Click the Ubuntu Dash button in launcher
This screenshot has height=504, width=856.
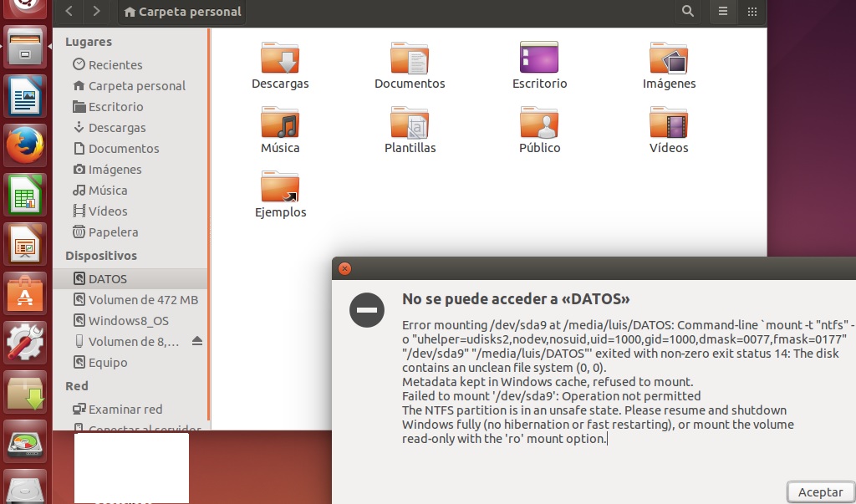tap(24, 8)
